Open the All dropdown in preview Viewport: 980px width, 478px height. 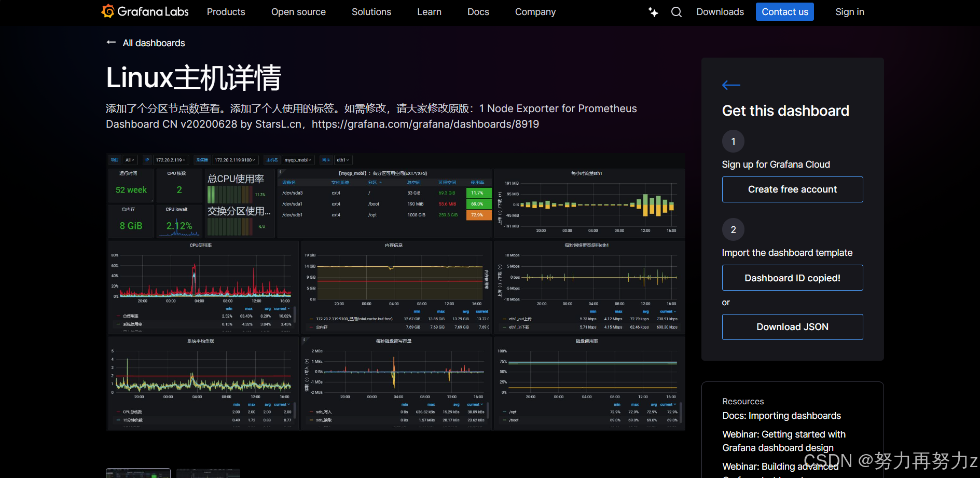[130, 160]
